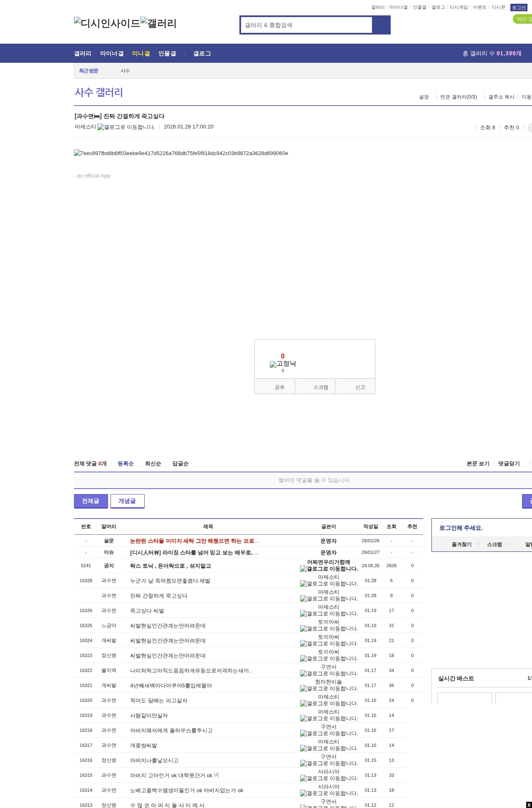532x808 pixels.
Task: Sort comments by 최신순
Action: point(153,464)
